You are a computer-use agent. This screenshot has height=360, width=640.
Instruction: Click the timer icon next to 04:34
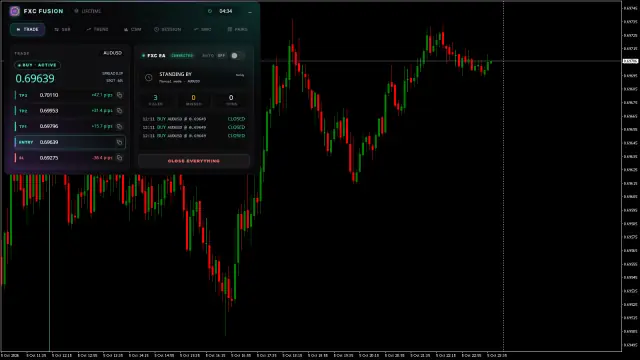[x=210, y=11]
